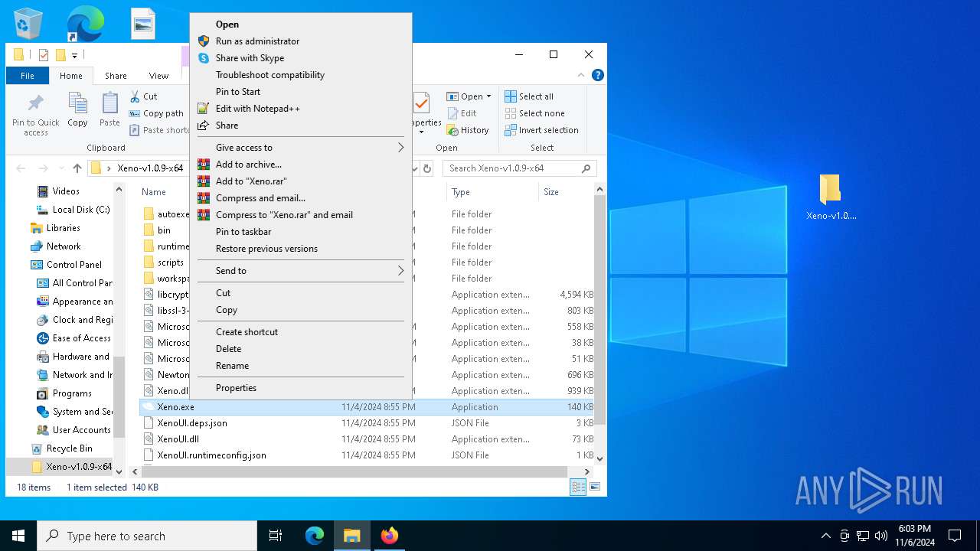Launch Firefox from taskbar
Image resolution: width=980 pixels, height=551 pixels.
click(x=389, y=536)
